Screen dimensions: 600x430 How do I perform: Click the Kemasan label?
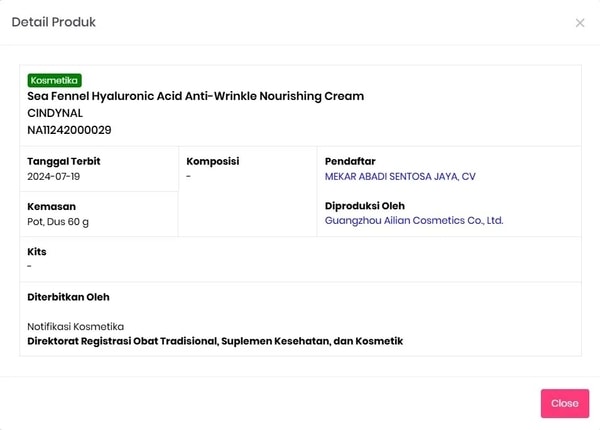click(x=52, y=205)
